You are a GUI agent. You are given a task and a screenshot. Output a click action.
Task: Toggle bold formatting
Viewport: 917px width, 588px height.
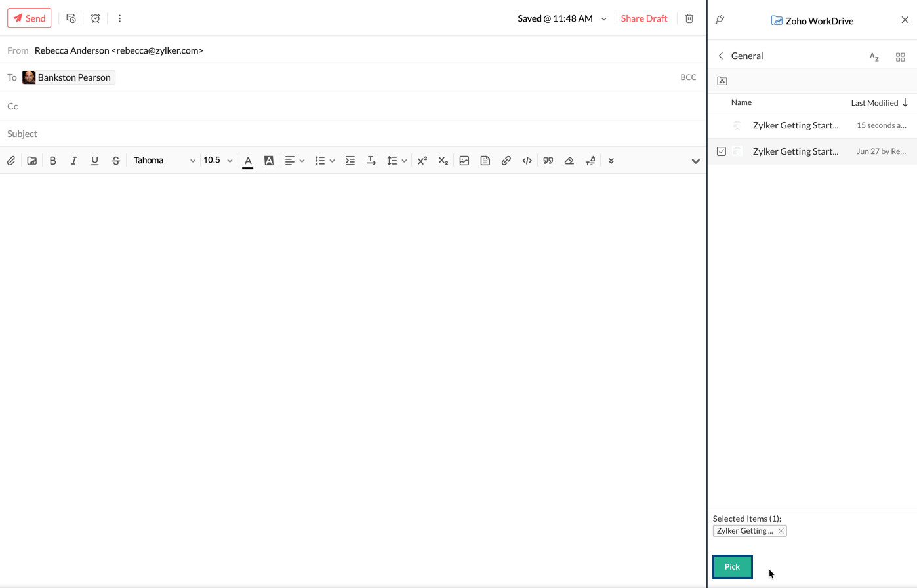point(53,161)
